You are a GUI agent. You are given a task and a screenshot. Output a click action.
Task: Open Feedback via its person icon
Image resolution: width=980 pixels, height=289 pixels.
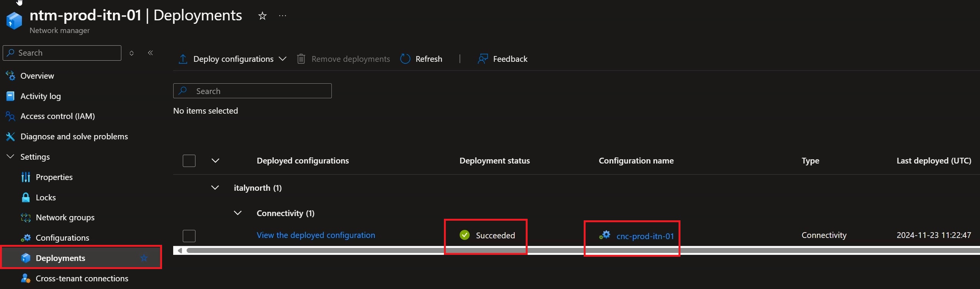coord(483,59)
